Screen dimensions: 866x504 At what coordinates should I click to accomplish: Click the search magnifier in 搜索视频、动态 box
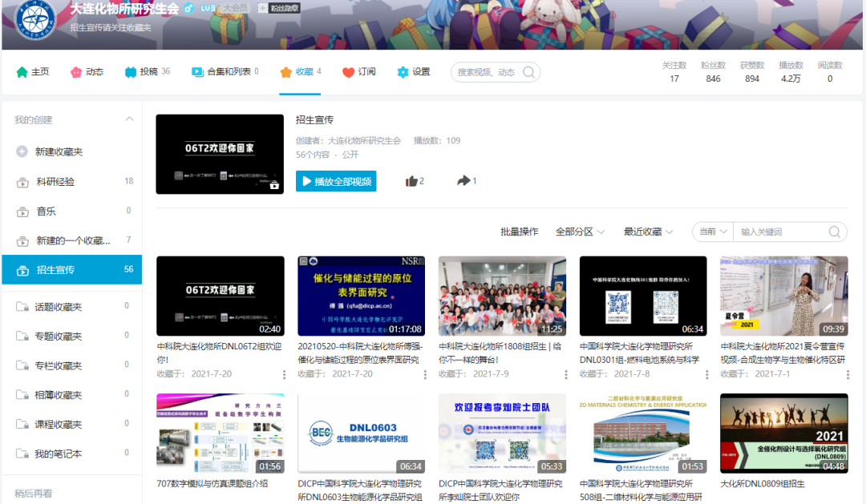click(x=528, y=72)
